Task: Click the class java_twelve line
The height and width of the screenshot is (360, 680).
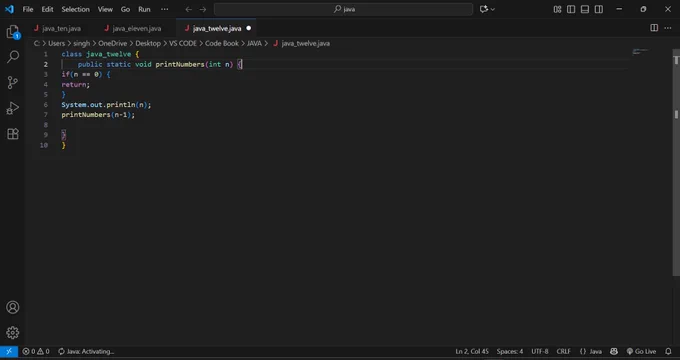Action: (x=100, y=54)
